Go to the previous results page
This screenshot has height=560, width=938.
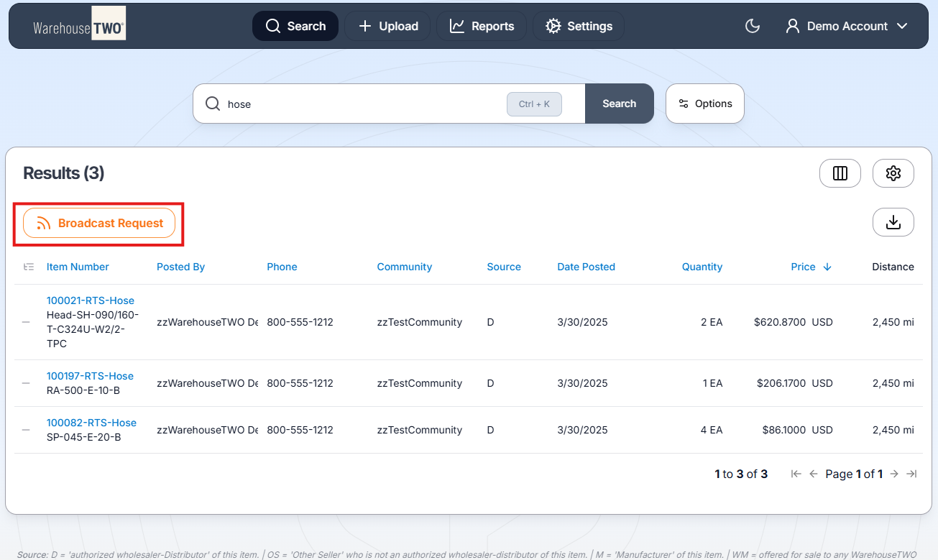[814, 474]
